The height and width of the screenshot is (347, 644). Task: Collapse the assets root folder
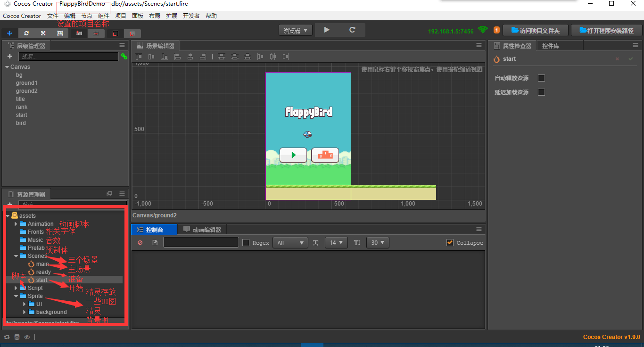point(8,216)
